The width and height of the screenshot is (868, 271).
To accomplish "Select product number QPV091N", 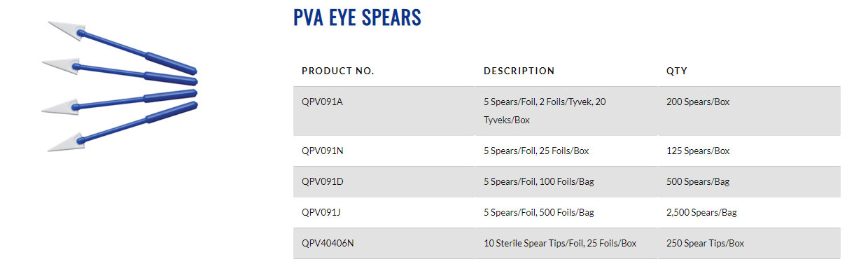I will point(323,151).
